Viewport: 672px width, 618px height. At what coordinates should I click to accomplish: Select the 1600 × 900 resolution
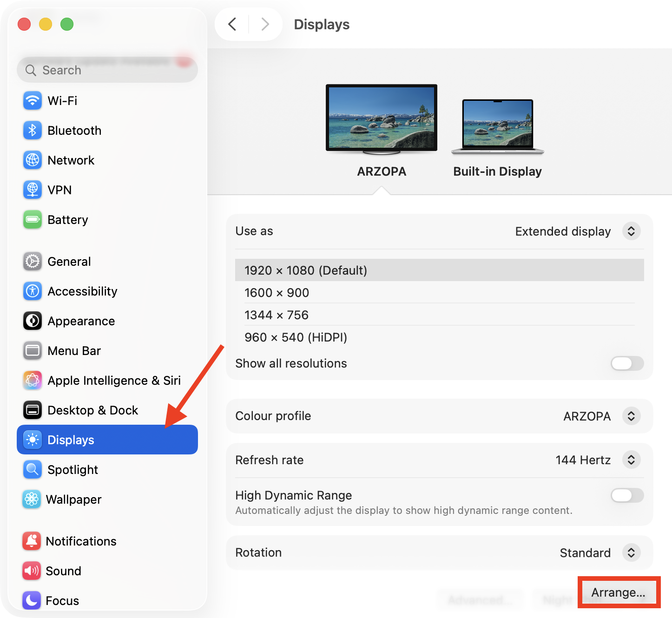[x=277, y=292]
